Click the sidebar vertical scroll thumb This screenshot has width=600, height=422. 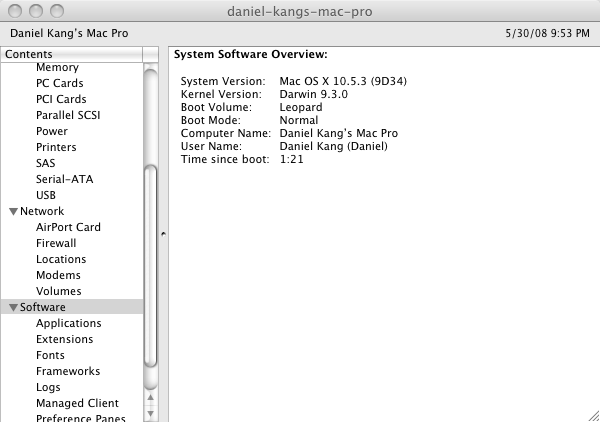(151, 266)
